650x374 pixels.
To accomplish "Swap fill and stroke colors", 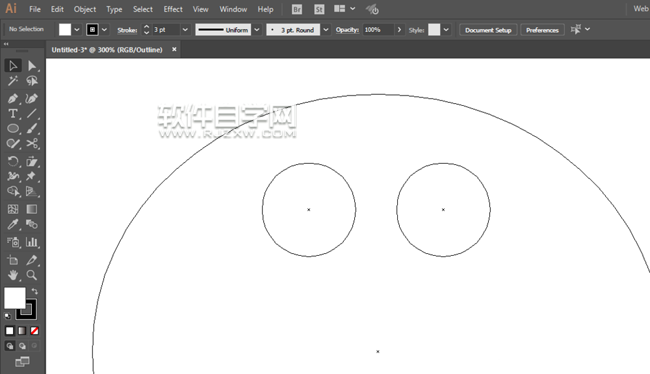I will pyautogui.click(x=34, y=291).
